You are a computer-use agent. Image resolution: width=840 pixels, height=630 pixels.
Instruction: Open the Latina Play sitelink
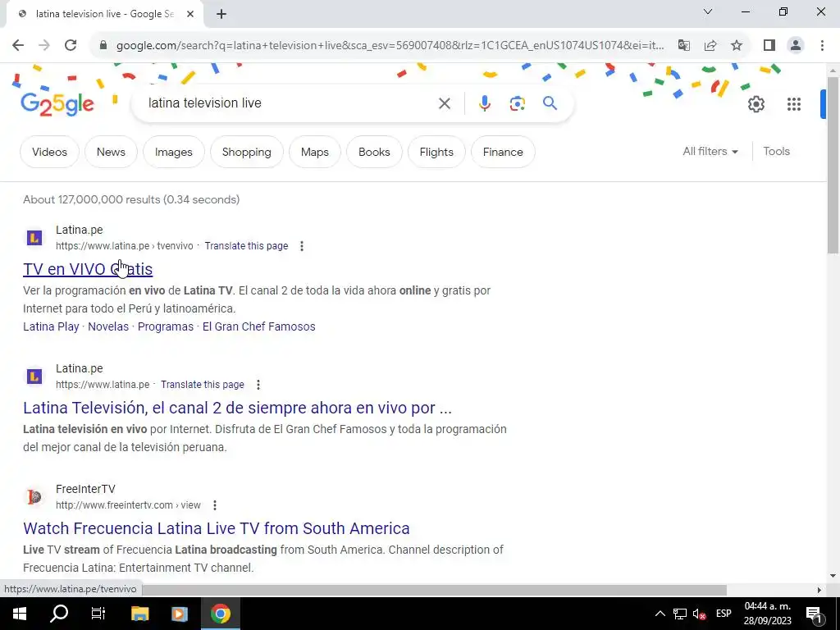click(51, 326)
